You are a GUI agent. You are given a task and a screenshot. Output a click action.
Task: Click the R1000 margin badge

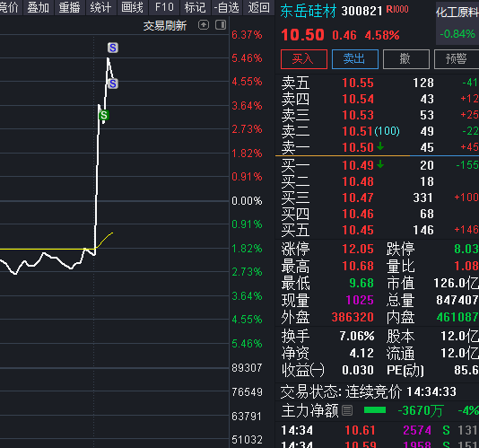tap(397, 9)
